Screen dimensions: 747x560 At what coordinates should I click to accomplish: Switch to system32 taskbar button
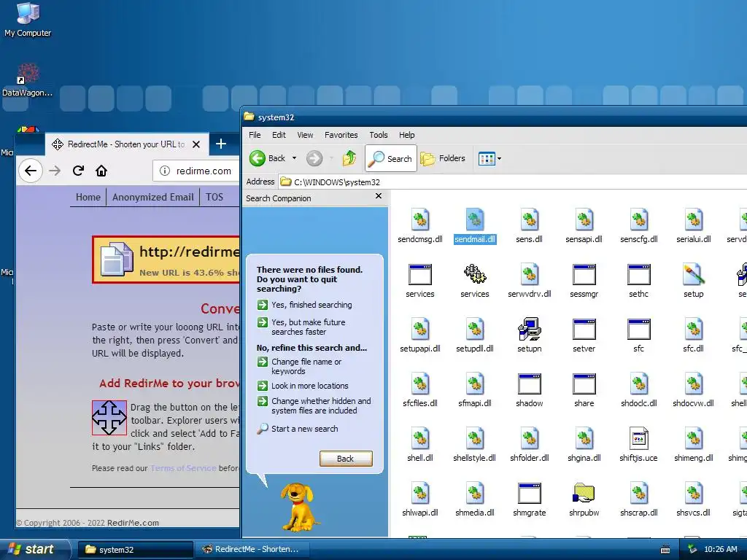(x=135, y=550)
